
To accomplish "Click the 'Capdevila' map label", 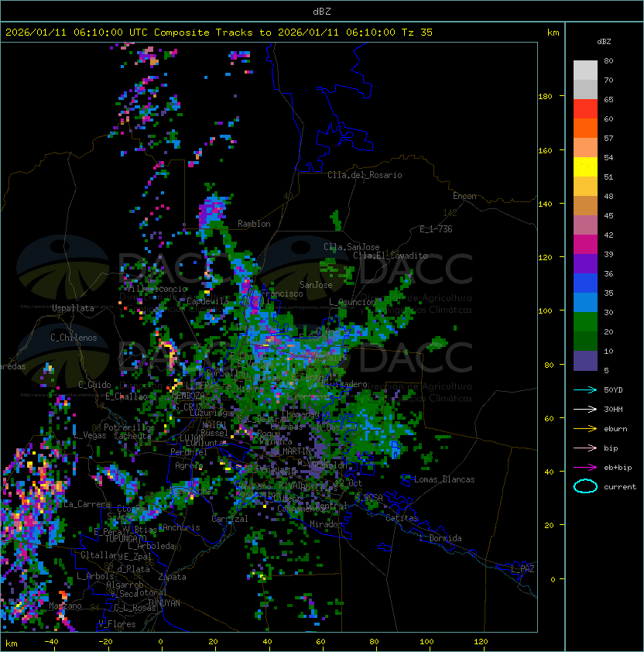I will 207,301.
